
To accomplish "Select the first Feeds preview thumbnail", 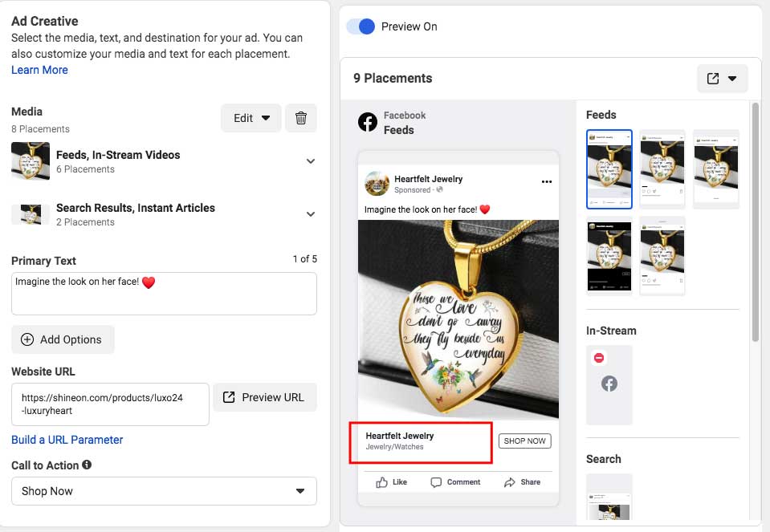I will (609, 169).
